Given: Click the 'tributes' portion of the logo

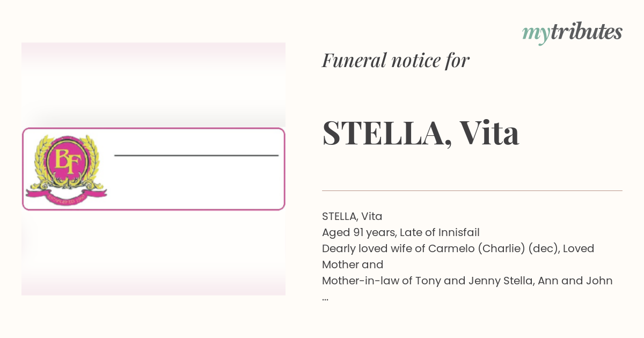Looking at the screenshot, I should point(586,32).
